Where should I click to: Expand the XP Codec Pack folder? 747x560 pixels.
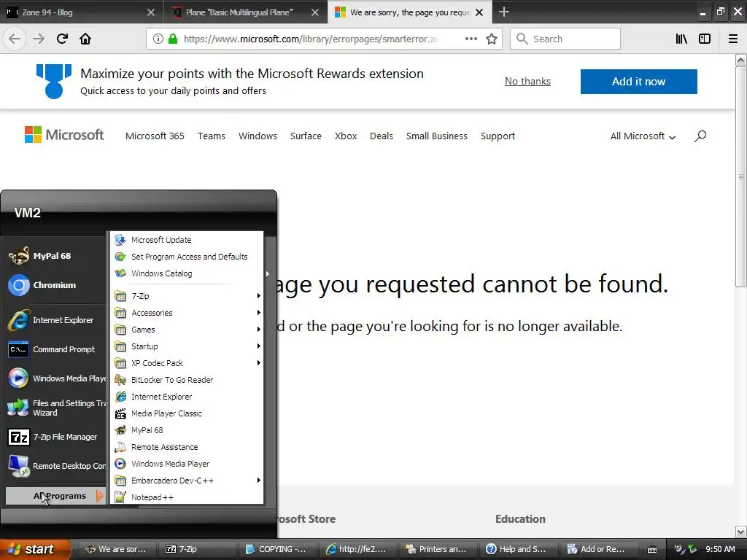(187, 363)
